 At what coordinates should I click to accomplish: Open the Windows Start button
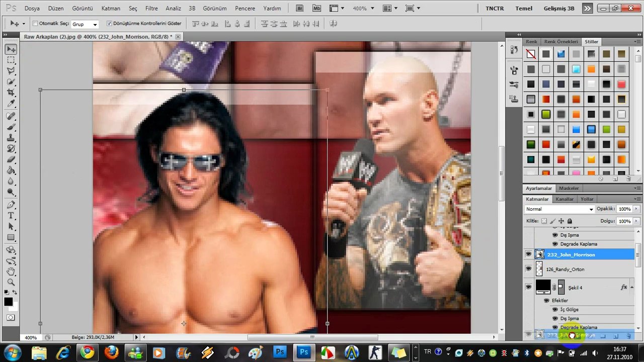tap(12, 352)
